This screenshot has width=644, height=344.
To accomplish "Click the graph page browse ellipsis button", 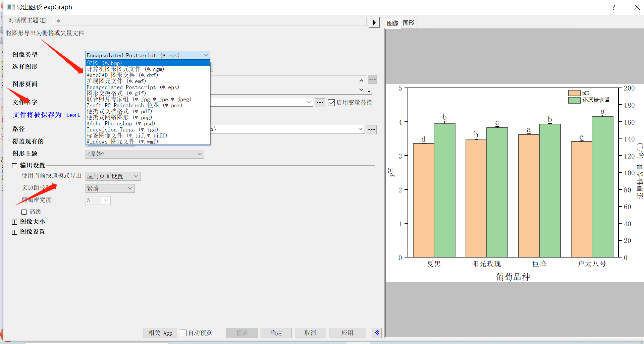I will [372, 79].
